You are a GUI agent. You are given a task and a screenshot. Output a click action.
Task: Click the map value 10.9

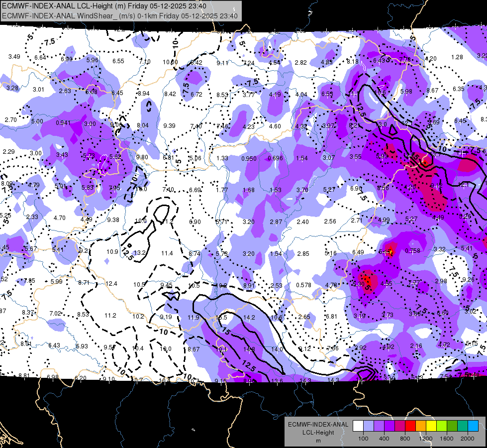pyautogui.click(x=112, y=251)
